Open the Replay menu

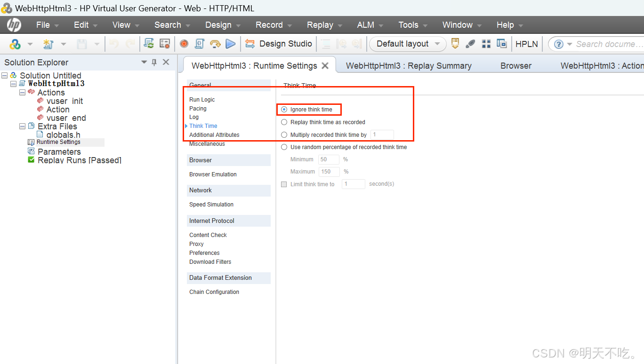pos(324,25)
